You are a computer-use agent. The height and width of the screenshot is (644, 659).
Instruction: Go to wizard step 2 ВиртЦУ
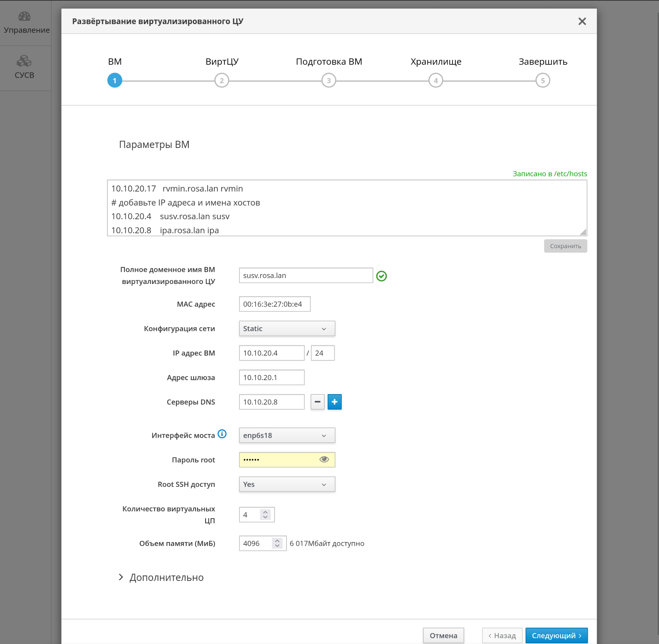(x=222, y=80)
